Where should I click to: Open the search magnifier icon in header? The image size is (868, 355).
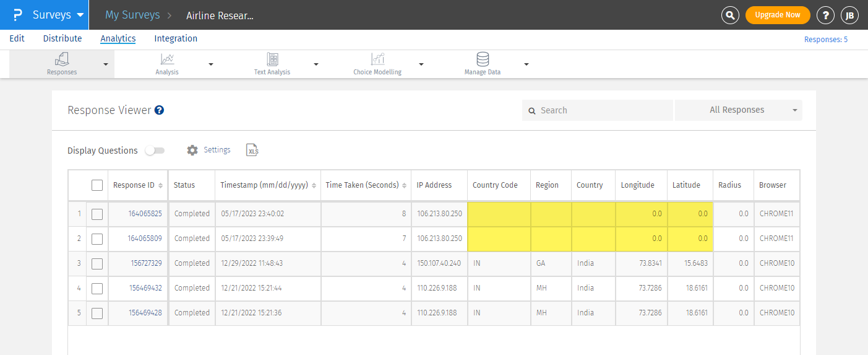(x=731, y=15)
